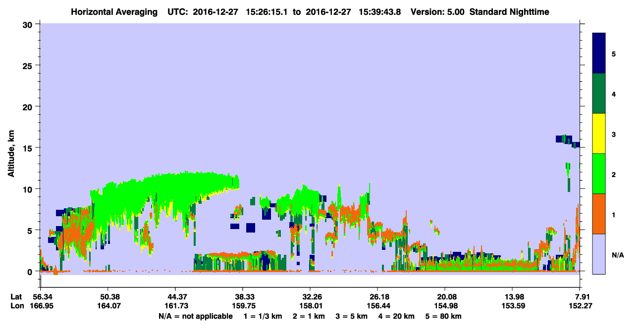Click the colorbar label '2'
Viewport: 644px width, 330px height.
pyautogui.click(x=613, y=174)
